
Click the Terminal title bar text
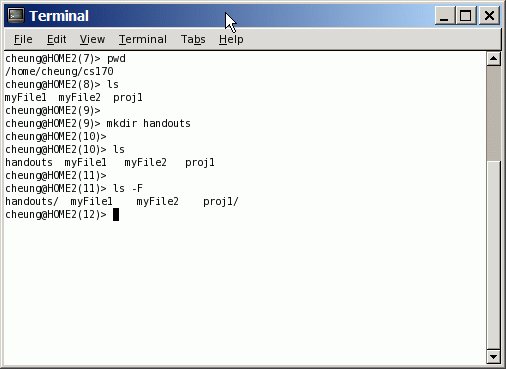click(59, 16)
